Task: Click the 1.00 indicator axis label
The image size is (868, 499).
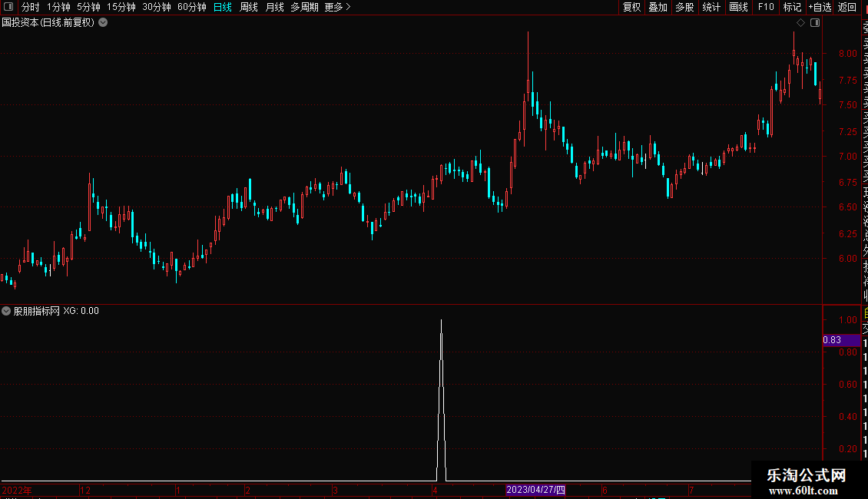Action: coord(847,320)
